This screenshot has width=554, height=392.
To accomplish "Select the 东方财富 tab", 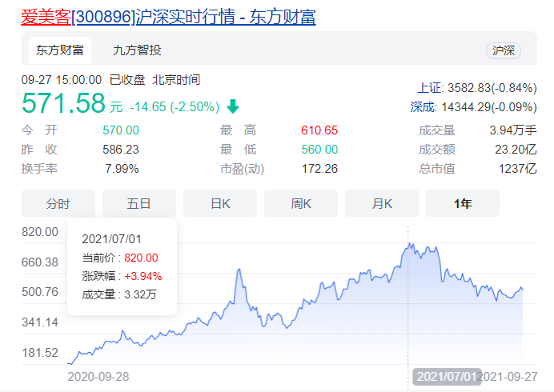I will pyautogui.click(x=60, y=50).
